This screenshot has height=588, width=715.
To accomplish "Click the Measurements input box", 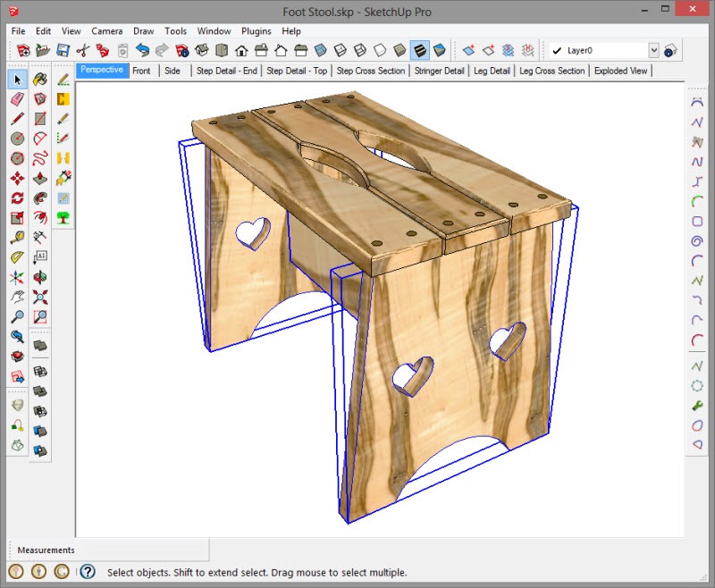I will [143, 550].
